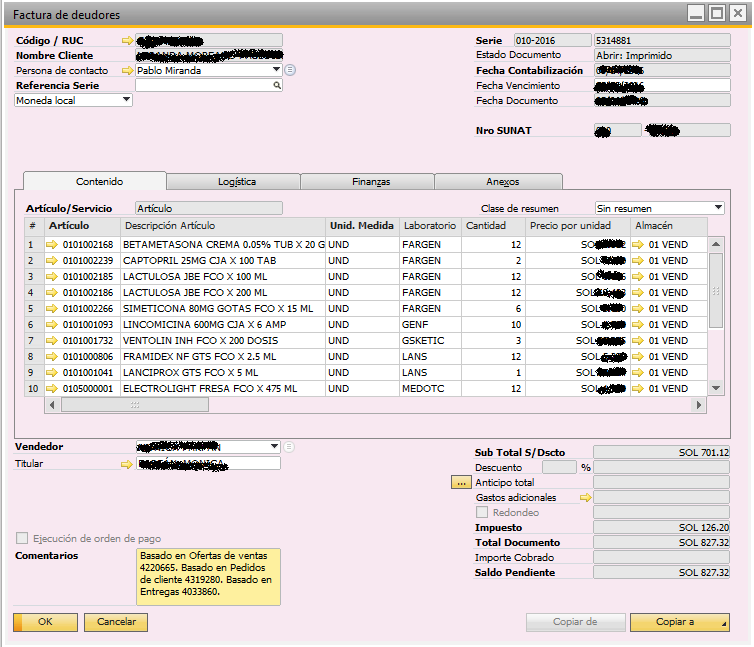Open article link arrow for FRAMIDEX row
The image size is (754, 647).
click(51, 356)
